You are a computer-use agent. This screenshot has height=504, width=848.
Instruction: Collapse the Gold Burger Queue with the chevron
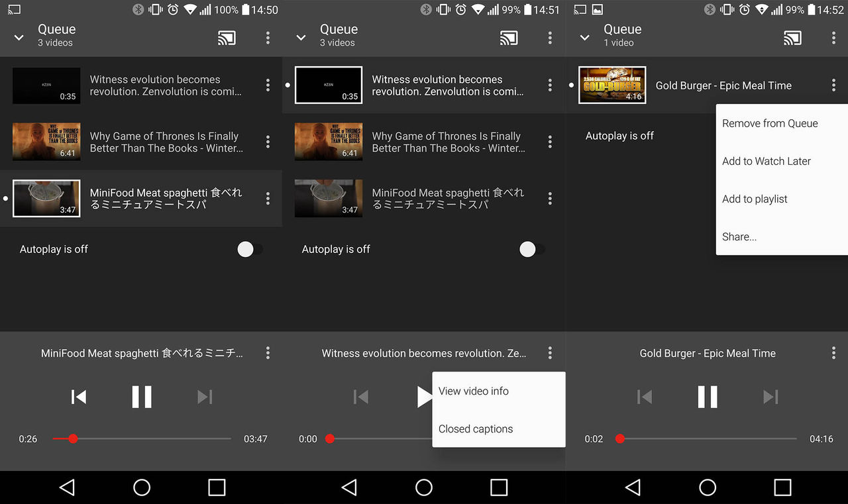click(583, 38)
